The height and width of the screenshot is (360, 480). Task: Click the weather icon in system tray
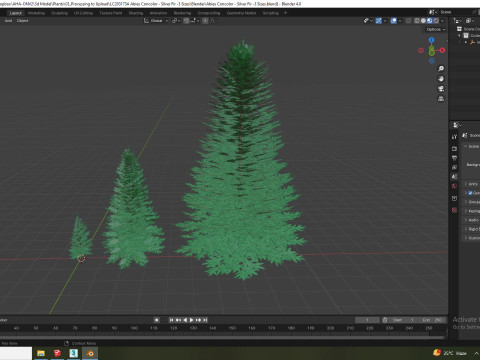[x=436, y=353]
